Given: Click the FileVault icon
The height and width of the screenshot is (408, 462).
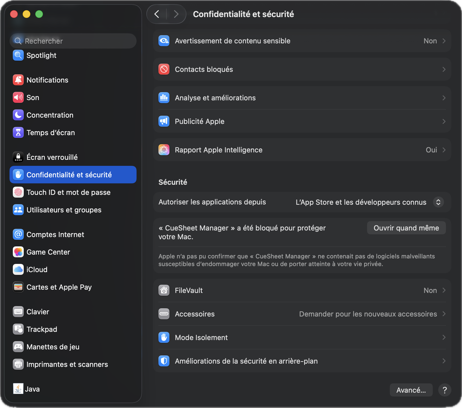Looking at the screenshot, I should tap(164, 290).
